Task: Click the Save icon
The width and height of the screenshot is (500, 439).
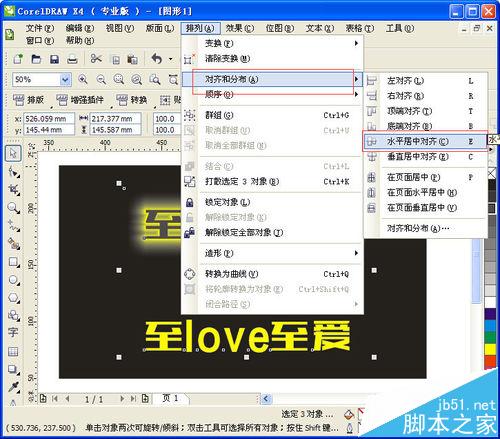Action: [54, 59]
